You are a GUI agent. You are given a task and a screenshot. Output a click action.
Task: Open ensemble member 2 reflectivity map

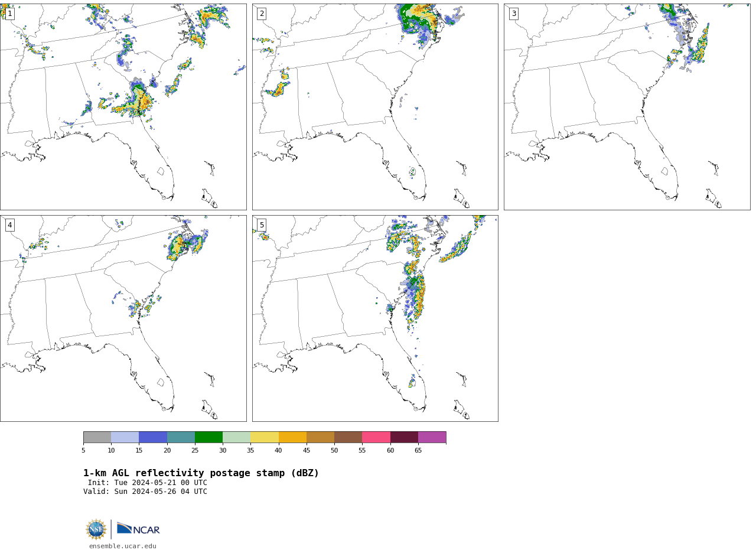pos(375,107)
